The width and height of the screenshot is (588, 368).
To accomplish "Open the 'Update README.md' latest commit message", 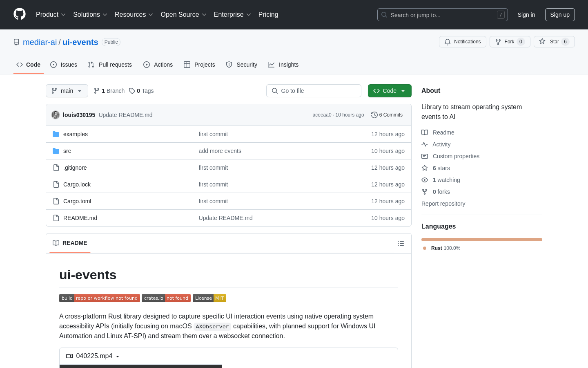I will [x=125, y=115].
